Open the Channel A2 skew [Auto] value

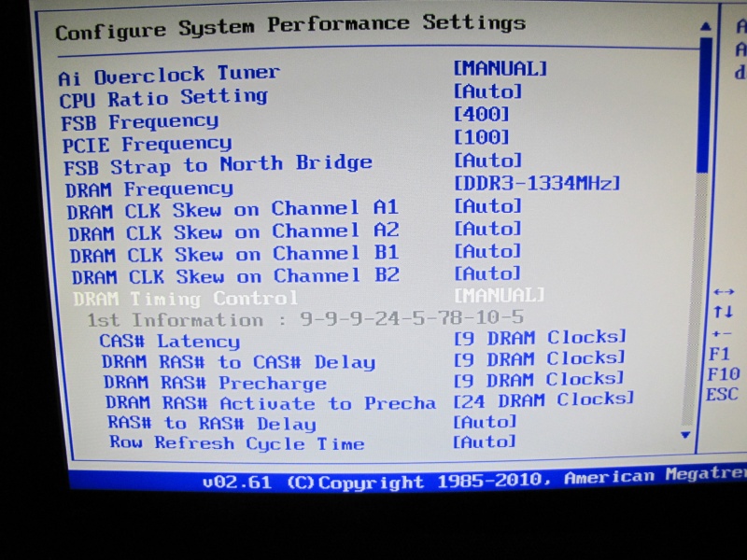[x=486, y=229]
